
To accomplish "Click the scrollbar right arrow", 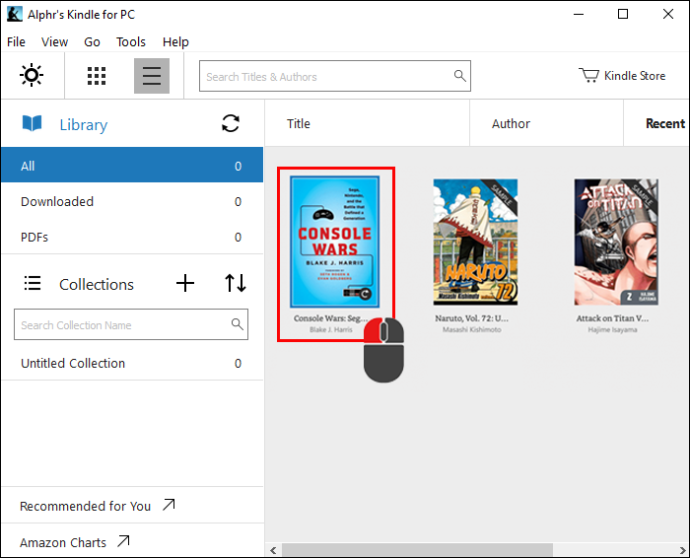I will point(683,550).
